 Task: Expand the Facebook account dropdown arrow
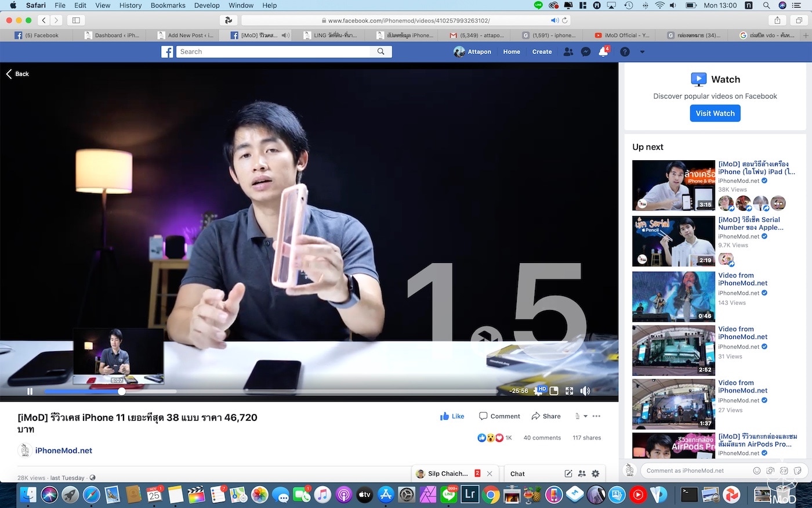pyautogui.click(x=642, y=52)
